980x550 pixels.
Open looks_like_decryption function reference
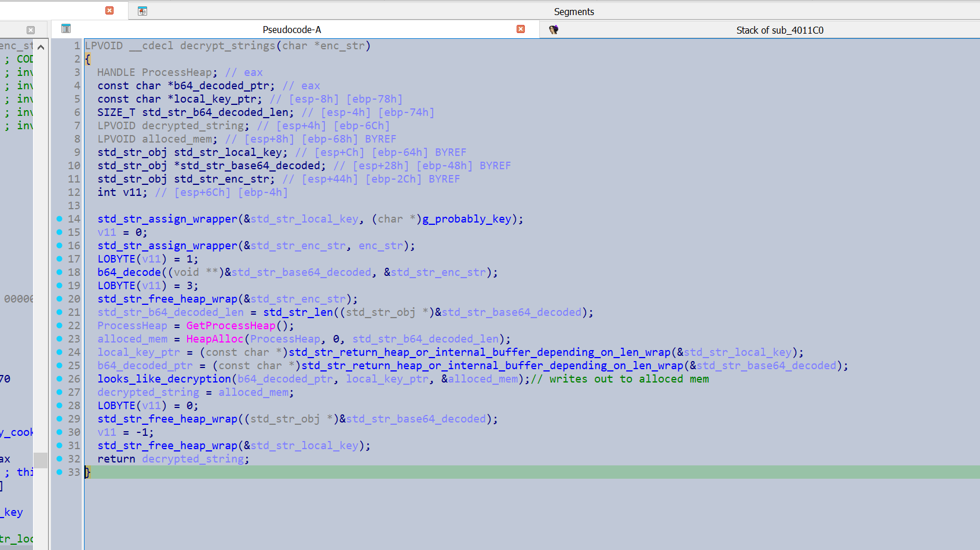point(164,379)
